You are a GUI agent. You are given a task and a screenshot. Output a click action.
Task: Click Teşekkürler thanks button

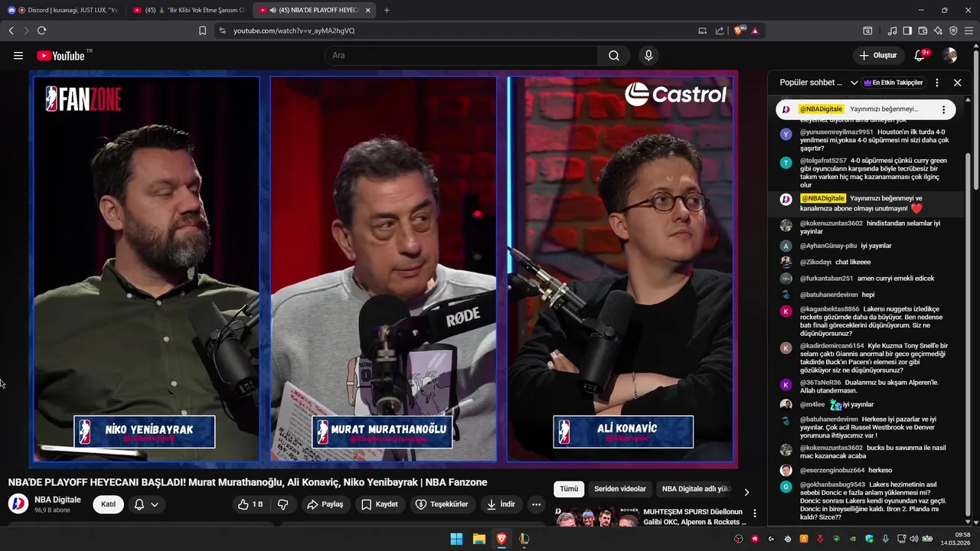pos(442,504)
